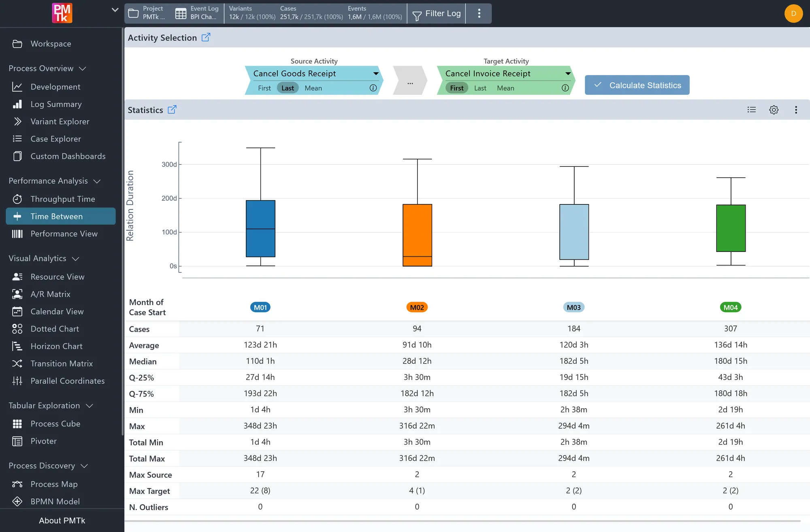Click the M02 orange color badge
The width and height of the screenshot is (810, 532).
pos(417,307)
